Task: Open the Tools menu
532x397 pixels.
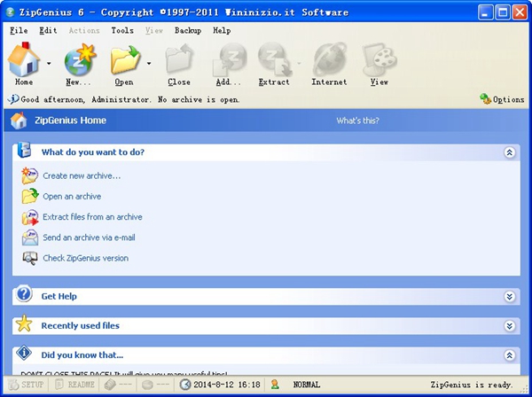Action: coord(122,30)
